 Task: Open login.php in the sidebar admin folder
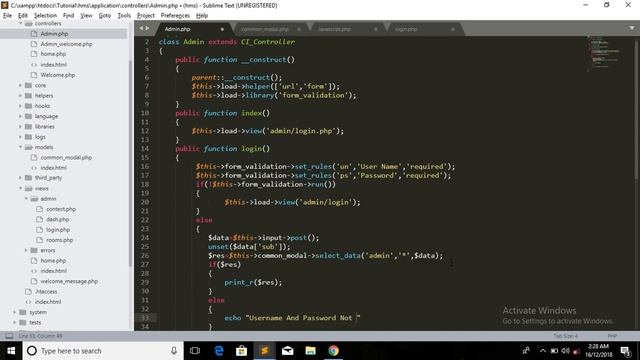58,230
